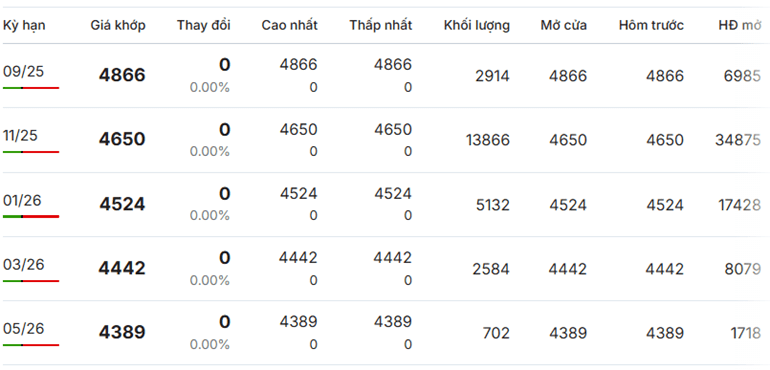Click the Kỳ hạn column header

point(24,26)
